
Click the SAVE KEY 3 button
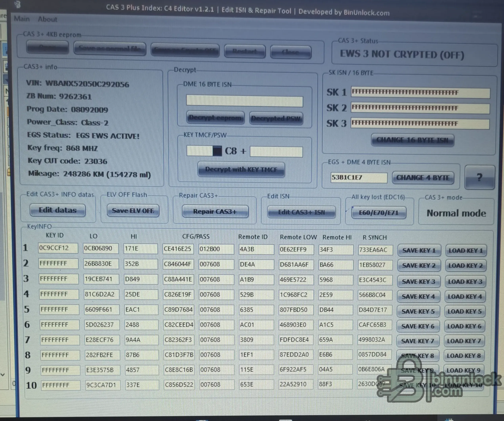(419, 282)
